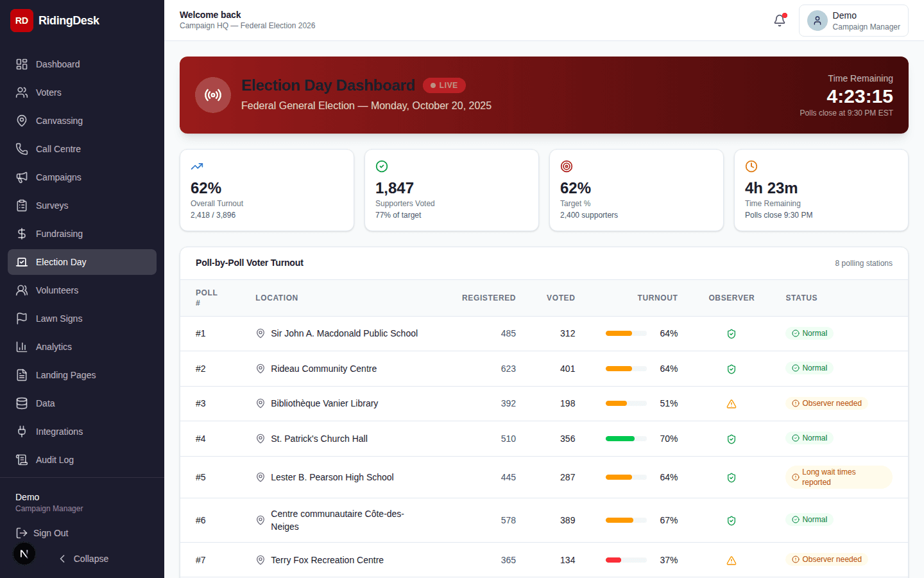Click the RD RidingDesk logo
The width and height of the screenshot is (924, 578).
[55, 21]
